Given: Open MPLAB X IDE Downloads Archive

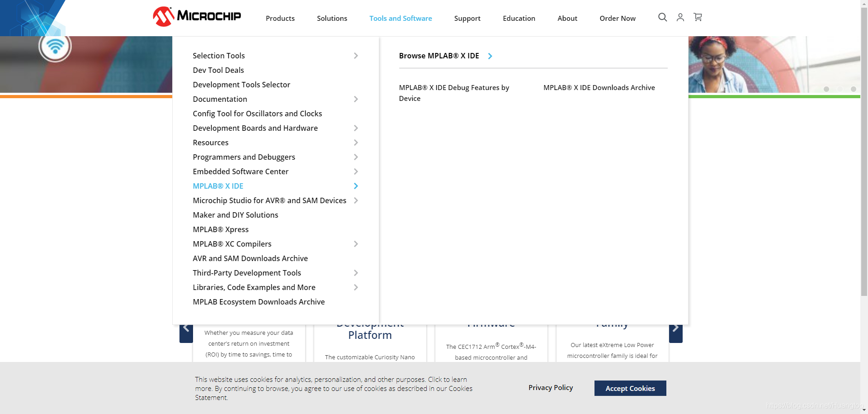Looking at the screenshot, I should coord(599,87).
